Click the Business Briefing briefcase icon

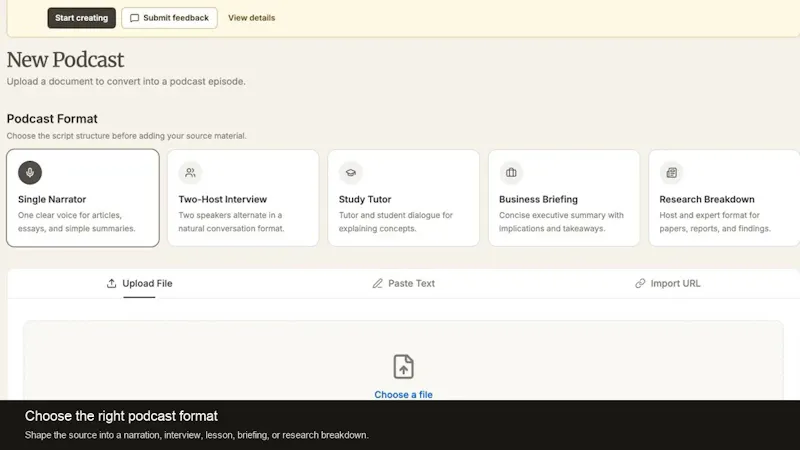(511, 172)
